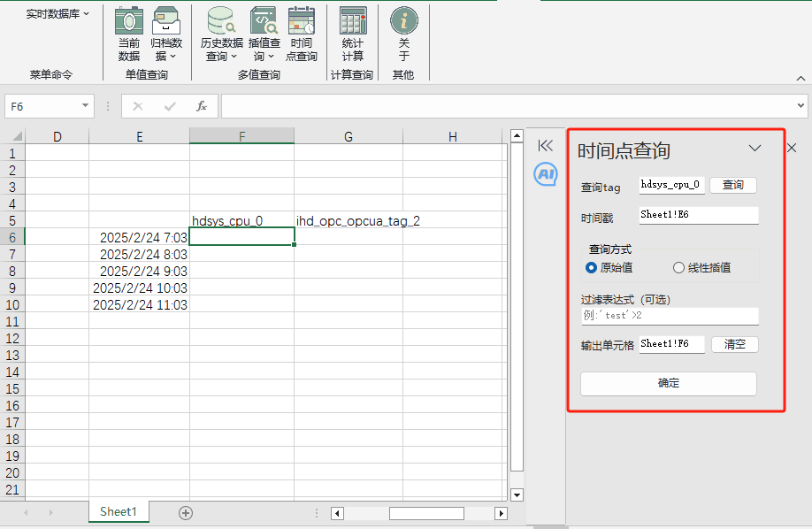Expand the 时间点查询 pane options chevron

point(755,149)
